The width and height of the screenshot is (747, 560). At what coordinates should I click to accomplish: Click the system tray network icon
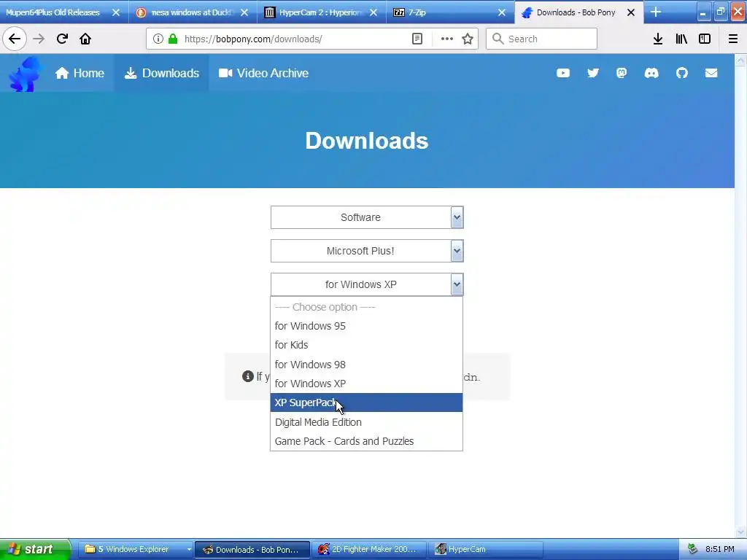(693, 549)
